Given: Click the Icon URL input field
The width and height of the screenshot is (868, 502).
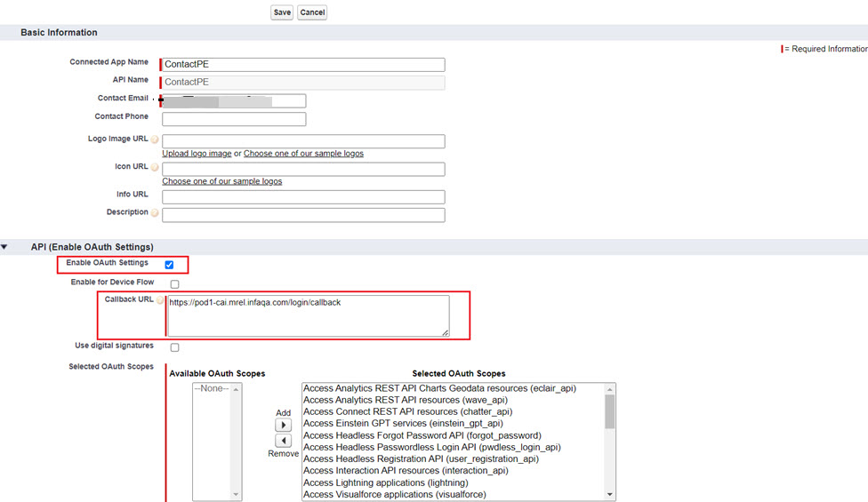Looking at the screenshot, I should [303, 169].
